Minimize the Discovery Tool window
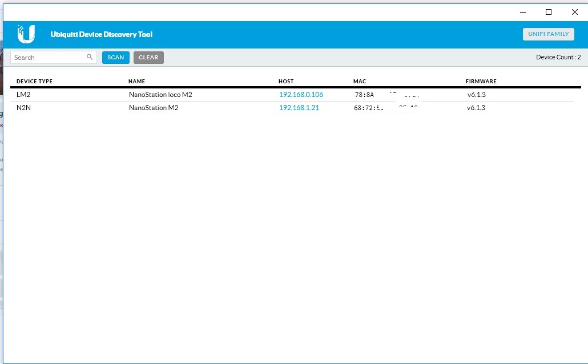Screen dimensions: 588x364 tap(523, 12)
